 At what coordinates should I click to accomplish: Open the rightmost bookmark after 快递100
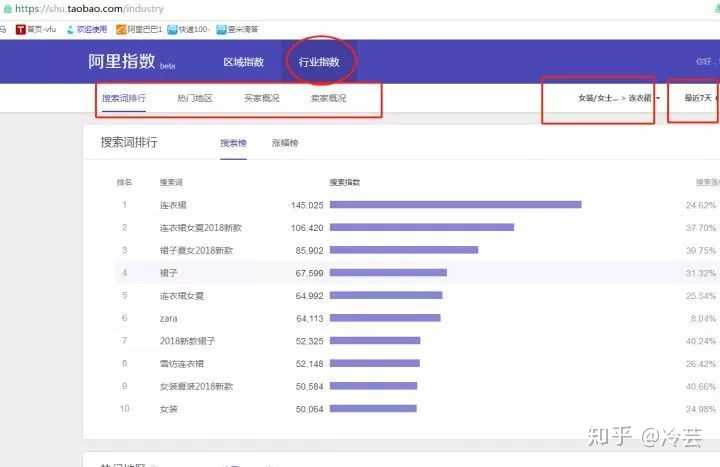click(x=240, y=29)
